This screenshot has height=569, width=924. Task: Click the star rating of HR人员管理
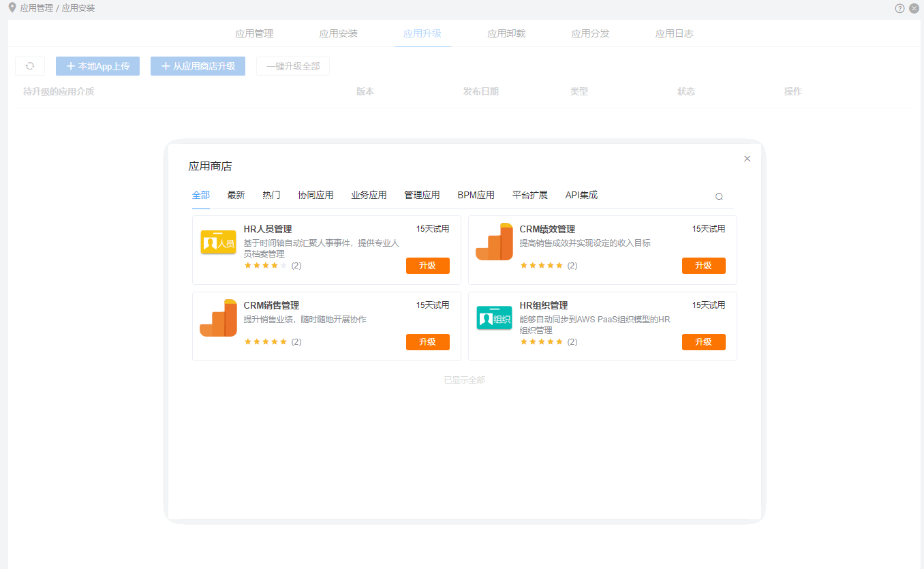(266, 266)
